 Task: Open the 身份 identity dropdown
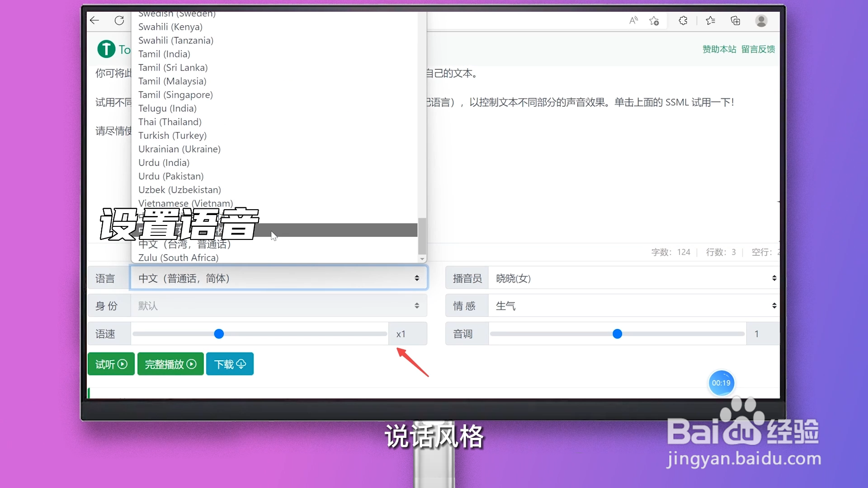click(278, 305)
